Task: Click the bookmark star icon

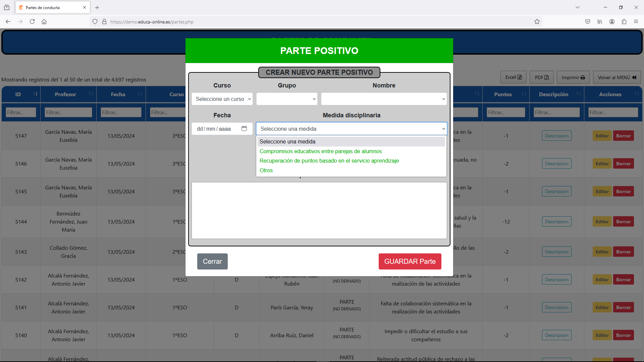Action: click(x=537, y=22)
